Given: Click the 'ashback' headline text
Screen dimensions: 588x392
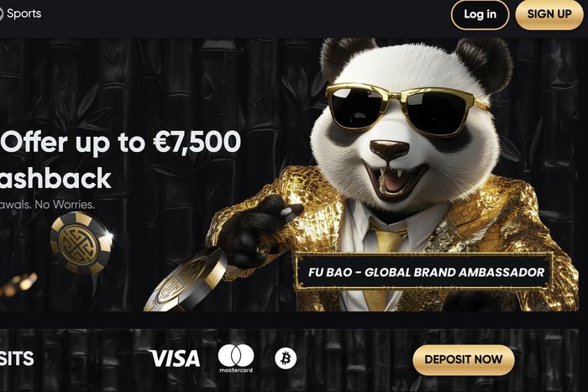Looking at the screenshot, I should pos(55,178).
